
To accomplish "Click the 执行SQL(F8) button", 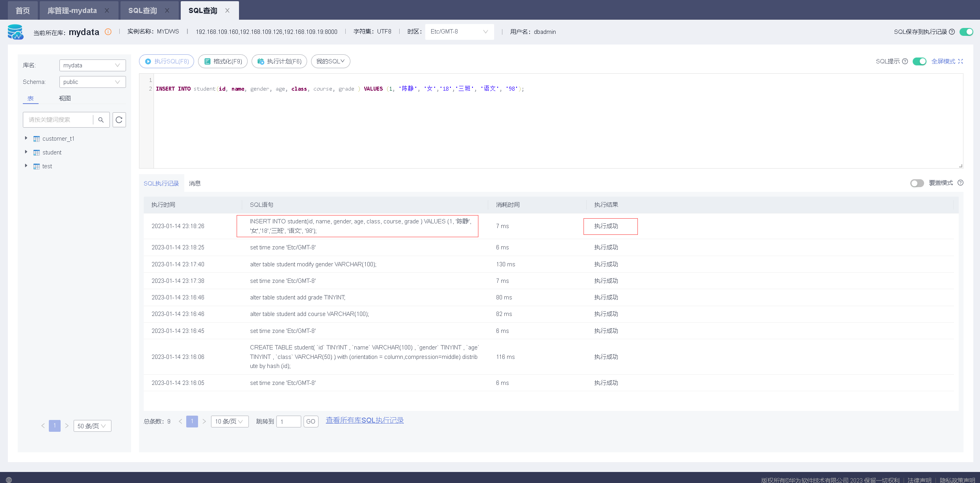I will point(167,61).
